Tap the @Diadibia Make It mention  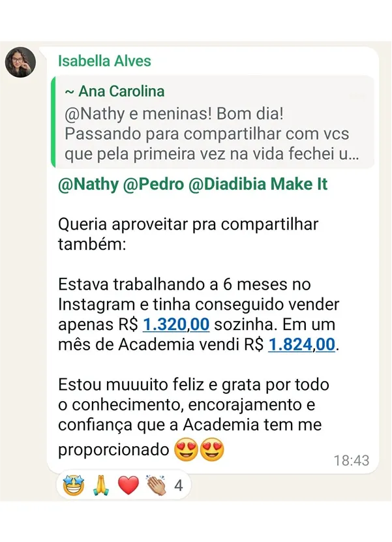point(258,185)
